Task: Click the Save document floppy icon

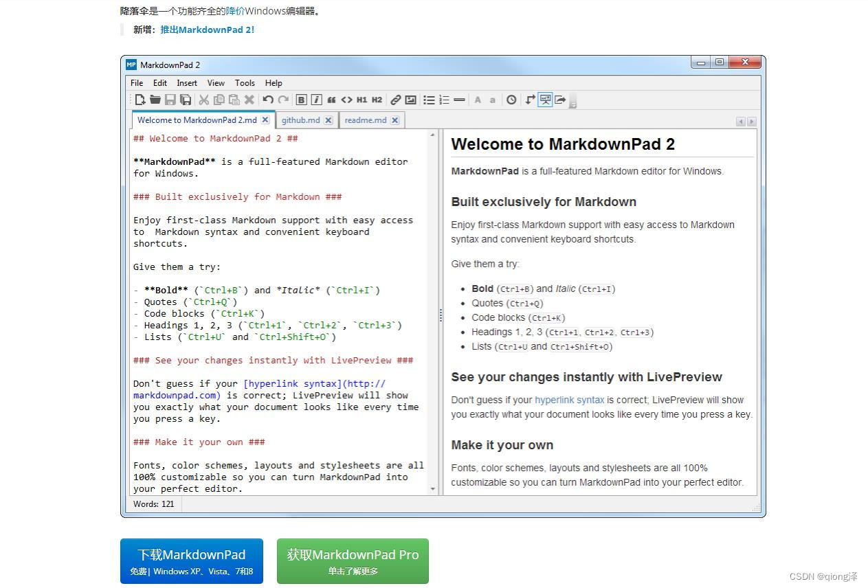Action: pos(170,100)
